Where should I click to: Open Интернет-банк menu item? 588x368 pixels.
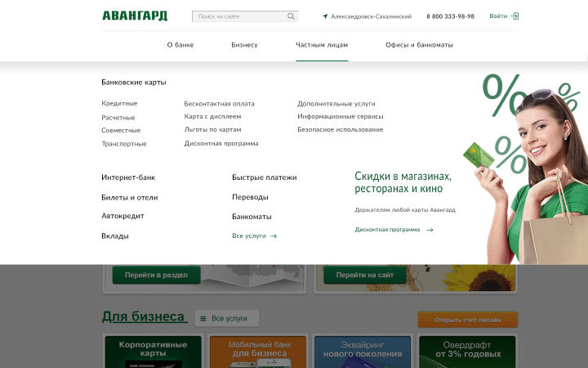(128, 177)
